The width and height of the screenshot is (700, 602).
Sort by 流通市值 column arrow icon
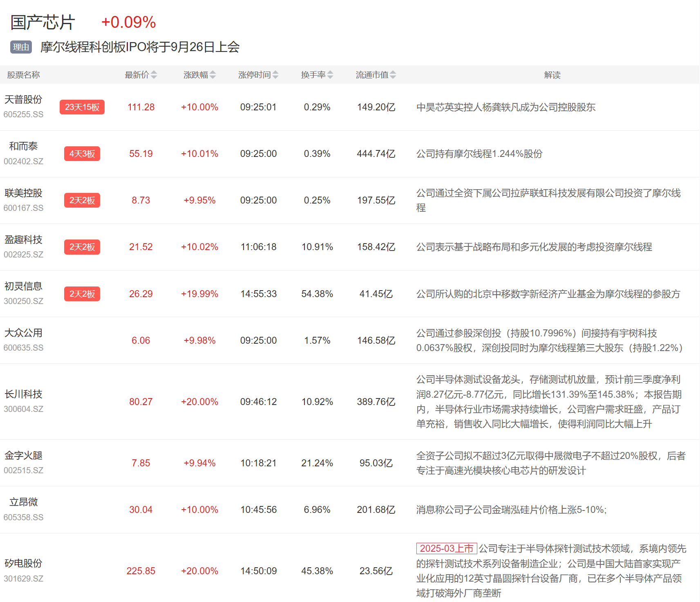[393, 75]
